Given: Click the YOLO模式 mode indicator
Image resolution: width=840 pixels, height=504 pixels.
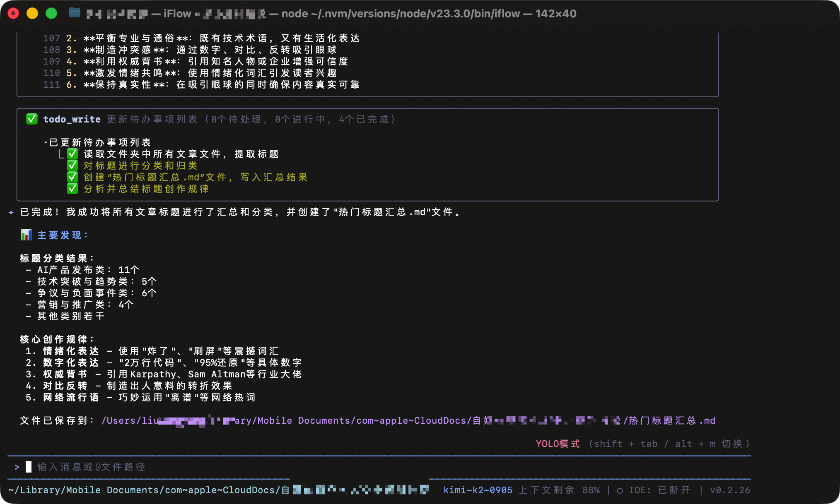Looking at the screenshot, I should coord(558,444).
